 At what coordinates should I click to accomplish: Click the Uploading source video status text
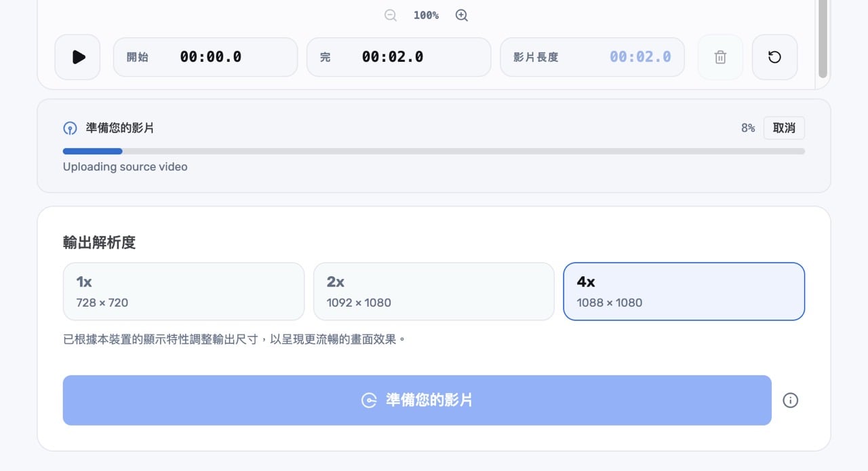125,167
